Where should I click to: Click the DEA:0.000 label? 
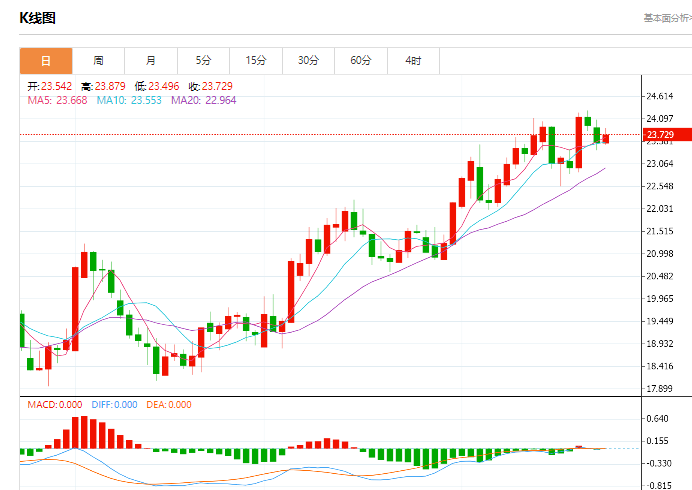pyautogui.click(x=169, y=405)
